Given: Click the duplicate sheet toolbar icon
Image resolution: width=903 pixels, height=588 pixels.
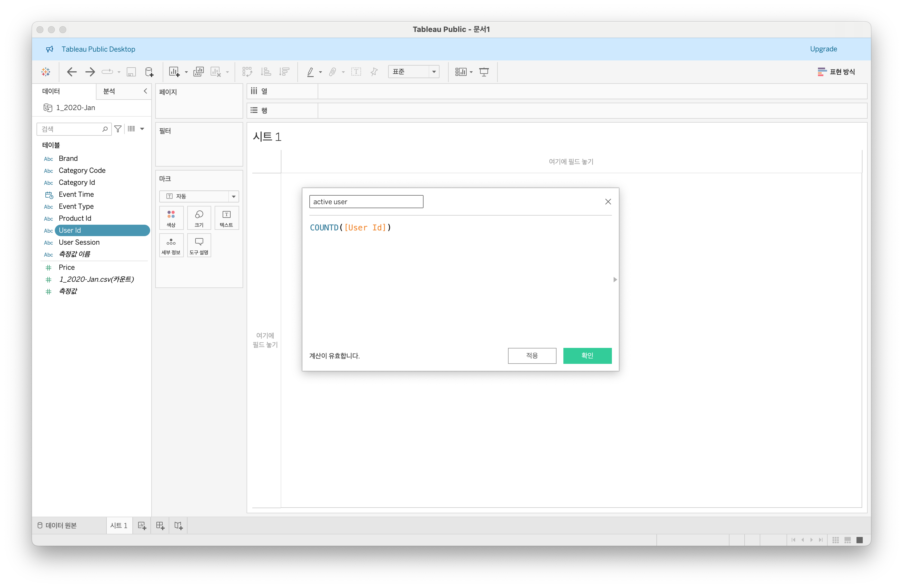Looking at the screenshot, I should click(x=198, y=72).
